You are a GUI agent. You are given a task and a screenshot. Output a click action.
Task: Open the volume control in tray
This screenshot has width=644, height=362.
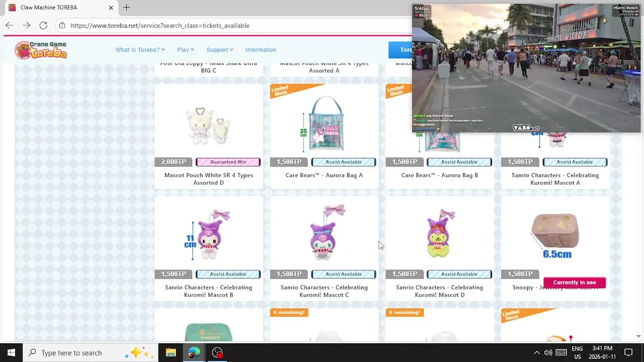point(548,352)
